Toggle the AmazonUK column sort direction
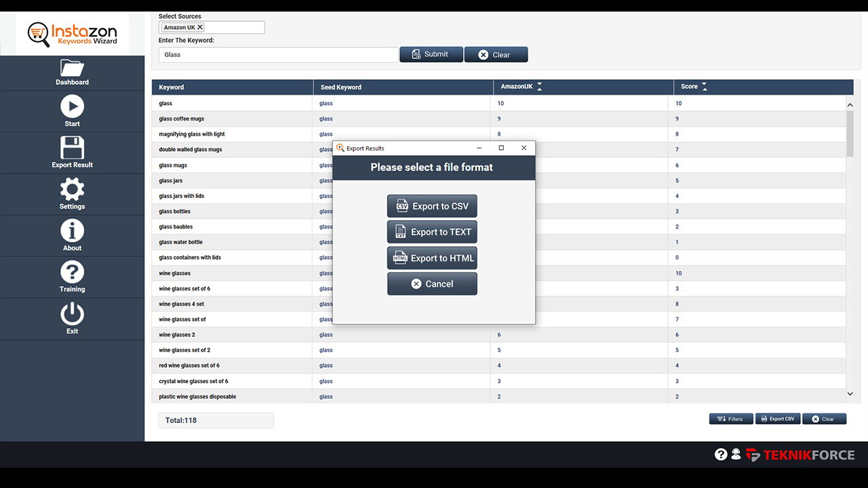 (x=539, y=86)
